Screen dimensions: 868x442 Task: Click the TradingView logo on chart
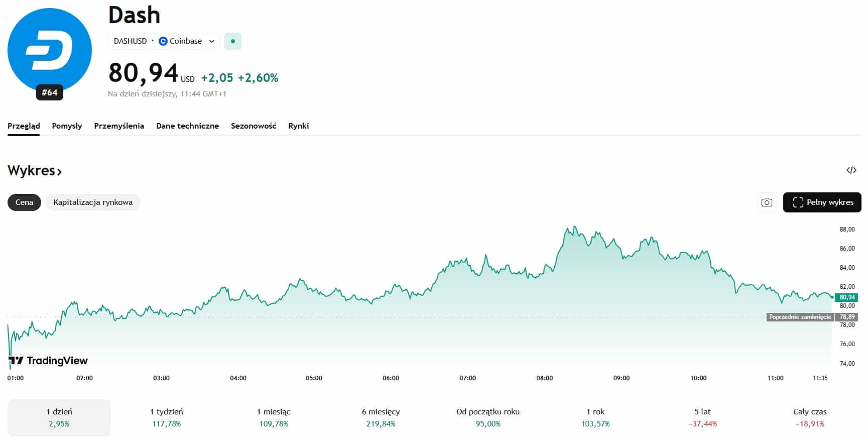(x=48, y=361)
